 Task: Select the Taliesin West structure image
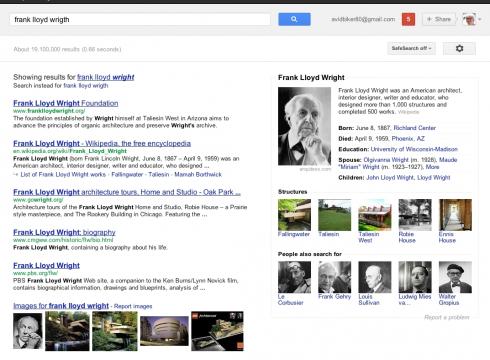(375, 215)
